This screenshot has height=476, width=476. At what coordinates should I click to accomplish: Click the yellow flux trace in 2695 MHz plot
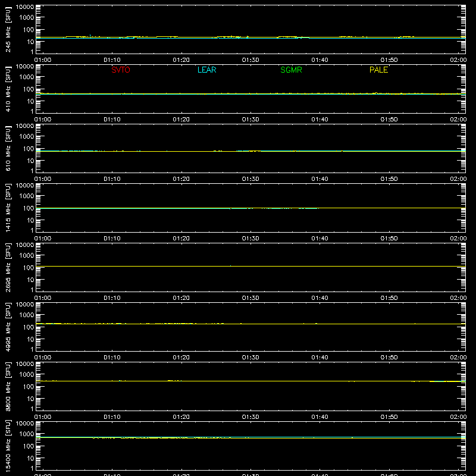250,266
